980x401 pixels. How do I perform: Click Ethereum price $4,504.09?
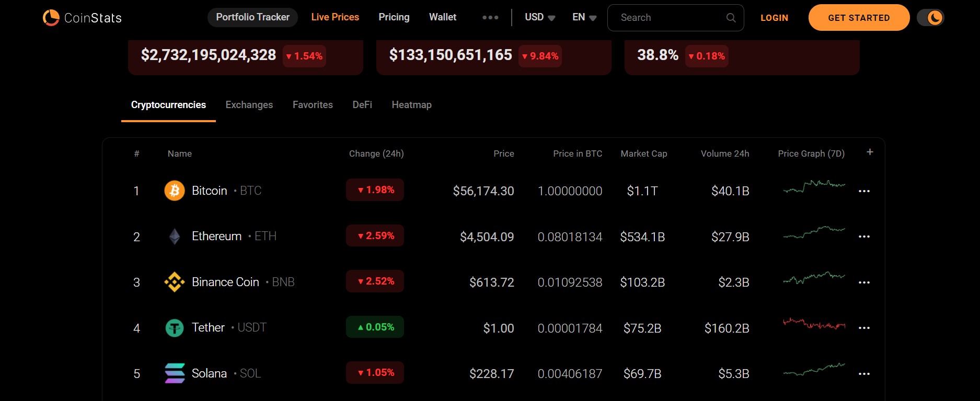(487, 237)
